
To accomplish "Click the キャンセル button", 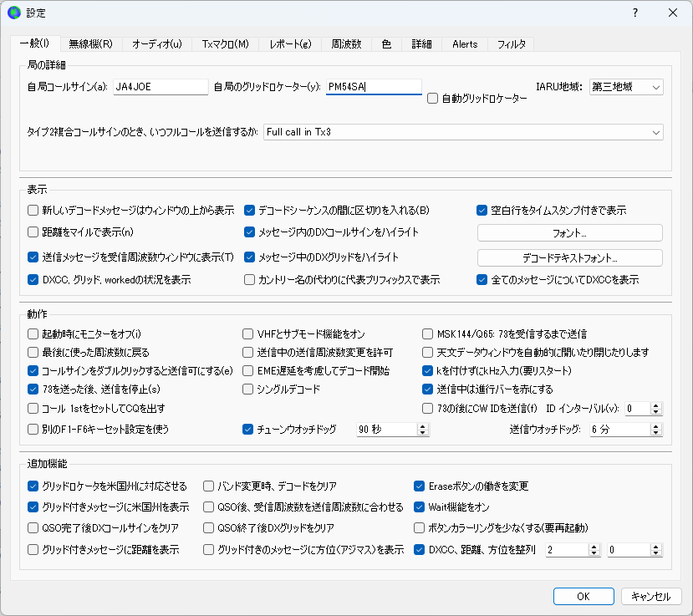I will (x=651, y=596).
